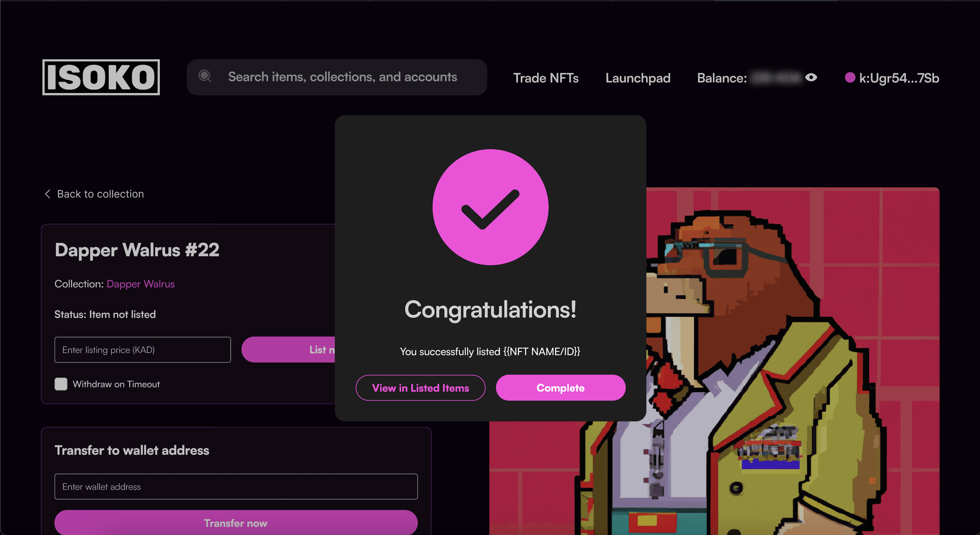
Task: Click the pink success checkmark circle
Action: point(490,207)
